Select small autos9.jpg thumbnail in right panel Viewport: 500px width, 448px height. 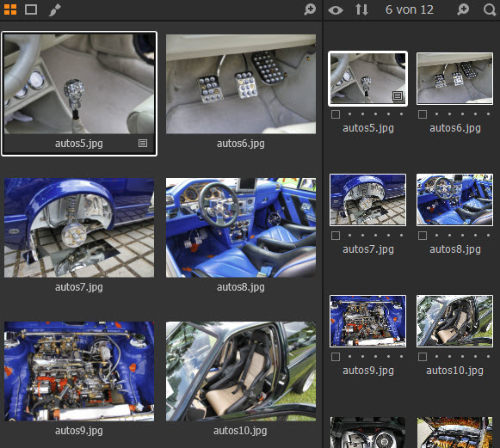pyautogui.click(x=368, y=321)
